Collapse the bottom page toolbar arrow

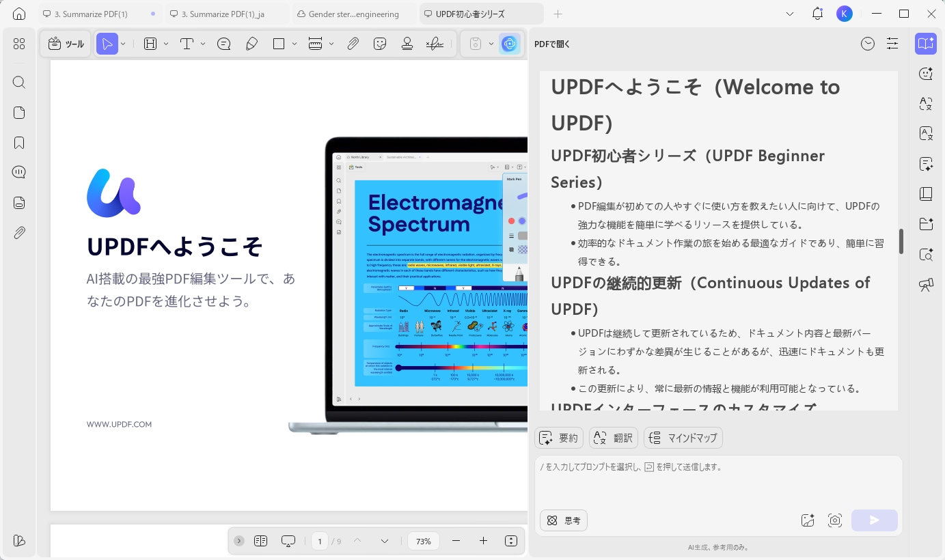(x=239, y=541)
